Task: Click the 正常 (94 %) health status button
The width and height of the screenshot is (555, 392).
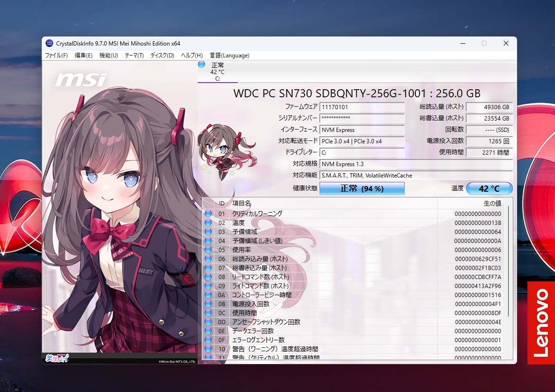Action: pyautogui.click(x=362, y=188)
